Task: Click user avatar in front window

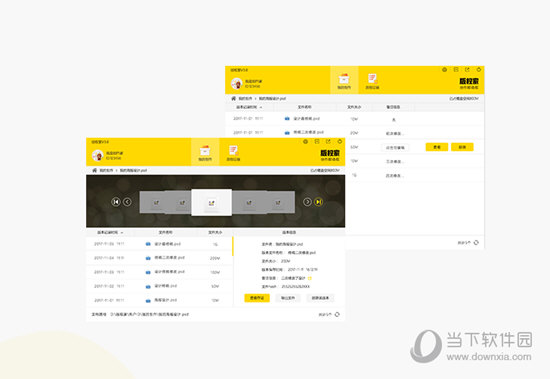Action: (x=98, y=155)
